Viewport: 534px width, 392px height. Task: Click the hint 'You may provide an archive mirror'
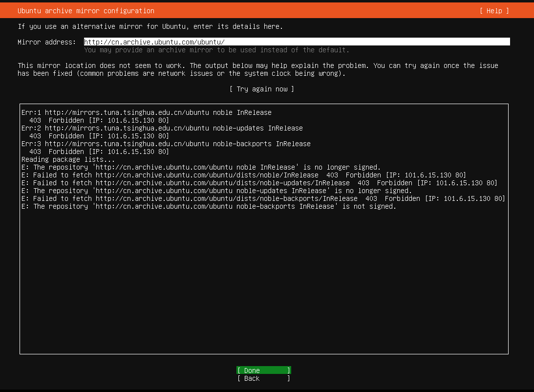(216, 50)
